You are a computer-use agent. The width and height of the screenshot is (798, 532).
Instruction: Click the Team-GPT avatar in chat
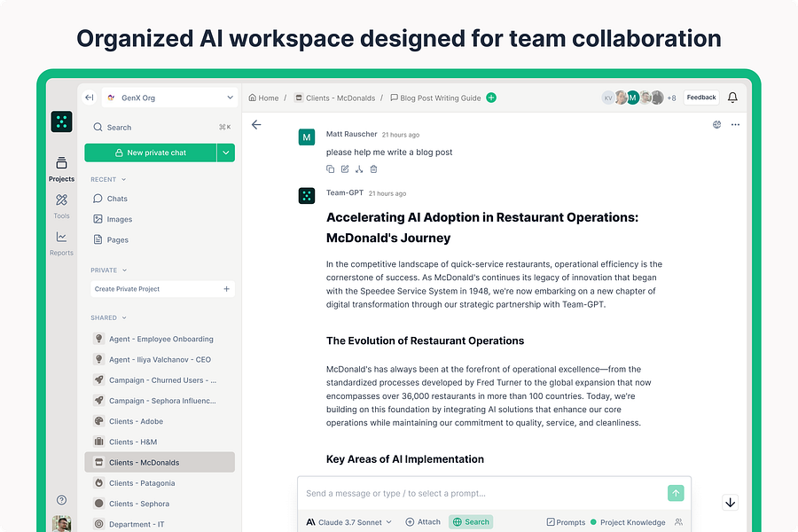pyautogui.click(x=307, y=195)
